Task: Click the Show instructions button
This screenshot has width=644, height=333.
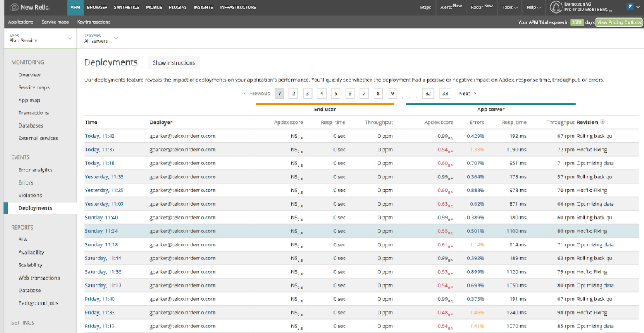Action: (x=173, y=62)
